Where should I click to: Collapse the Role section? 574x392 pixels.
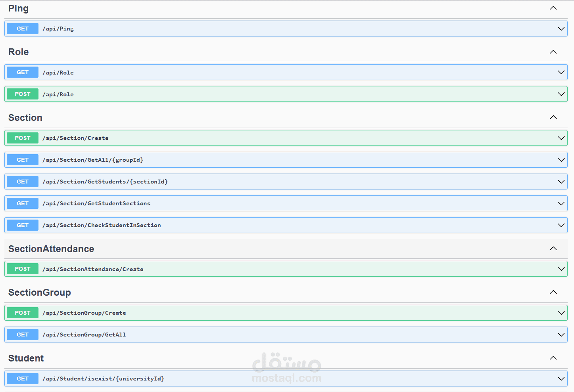pos(553,52)
